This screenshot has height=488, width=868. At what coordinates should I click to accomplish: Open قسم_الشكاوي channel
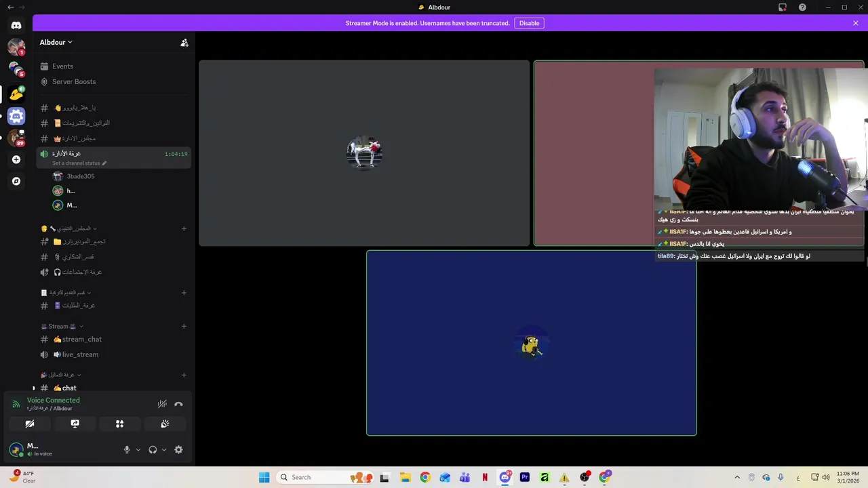coord(113,257)
